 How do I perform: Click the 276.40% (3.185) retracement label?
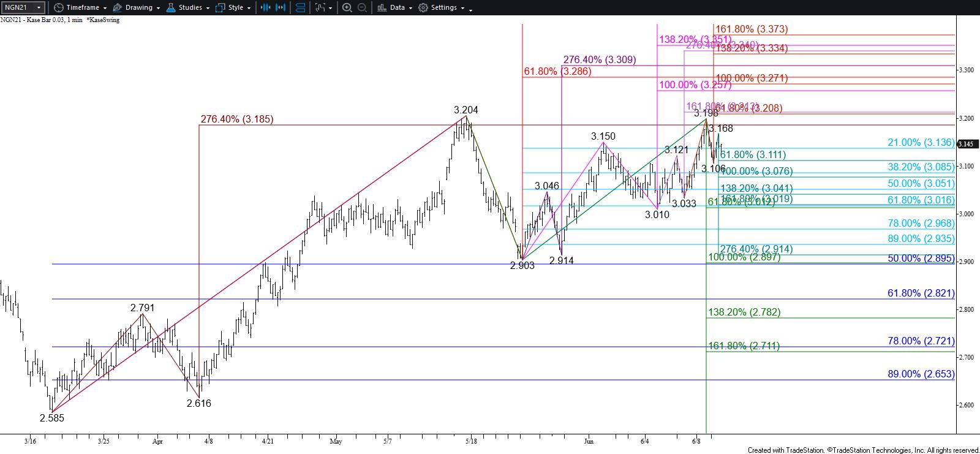(x=237, y=119)
